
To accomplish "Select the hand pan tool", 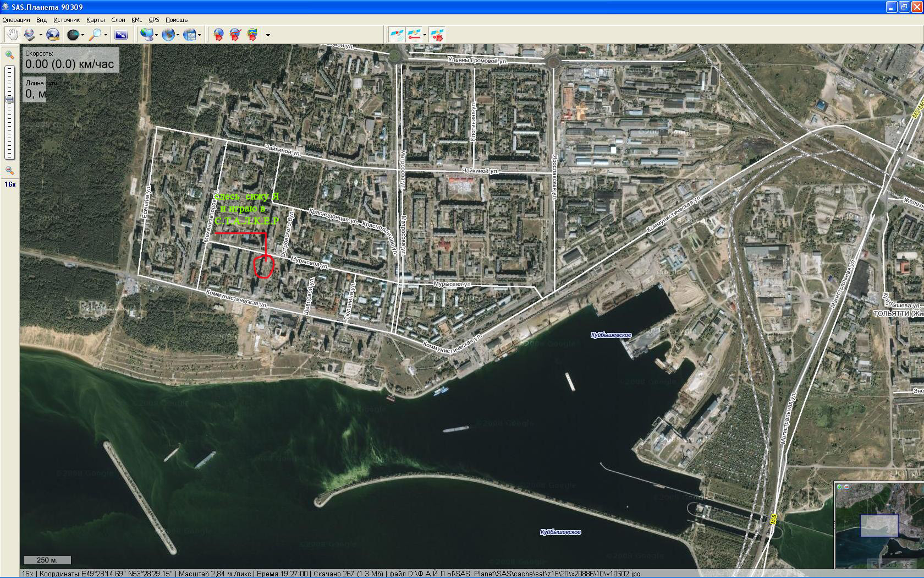I will pyautogui.click(x=12, y=35).
